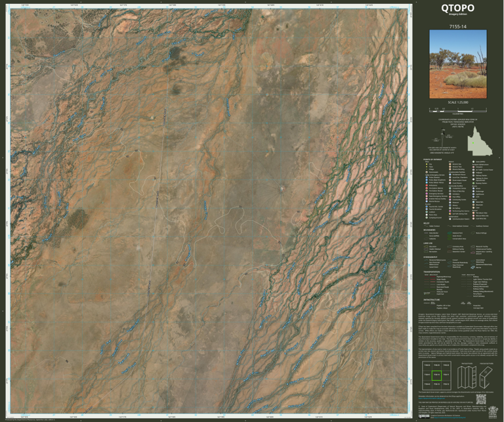The image size is (504, 422).
Task: Click the QTOPO map title
Action: [458, 8]
